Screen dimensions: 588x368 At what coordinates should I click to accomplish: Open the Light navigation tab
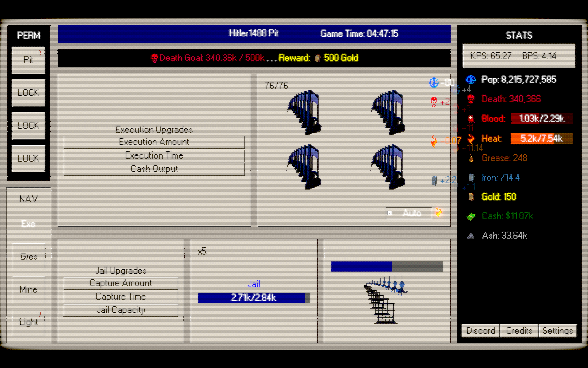coord(28,322)
